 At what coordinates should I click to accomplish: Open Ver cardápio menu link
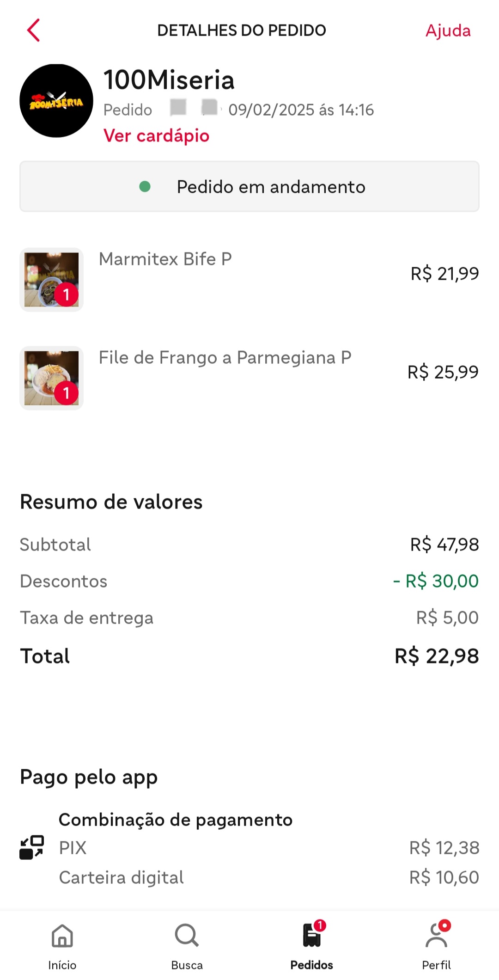(x=156, y=135)
